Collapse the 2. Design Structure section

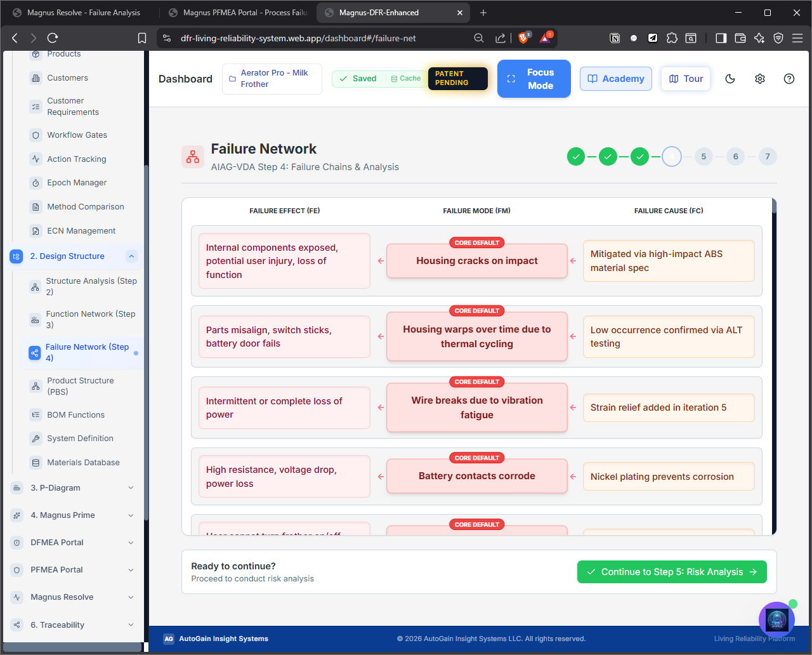pyautogui.click(x=131, y=256)
